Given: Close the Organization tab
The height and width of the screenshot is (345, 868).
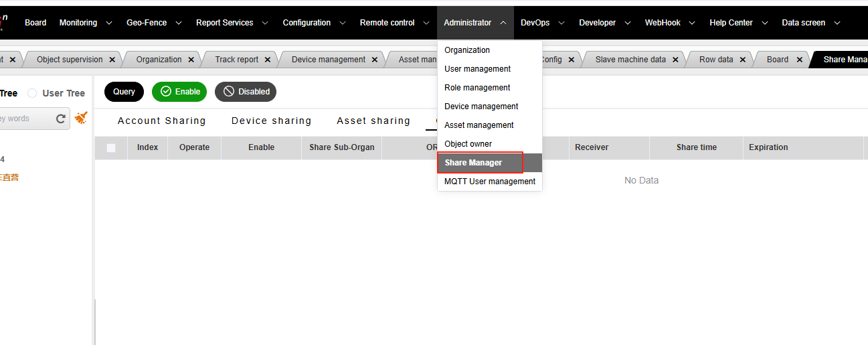Looking at the screenshot, I should tap(191, 60).
